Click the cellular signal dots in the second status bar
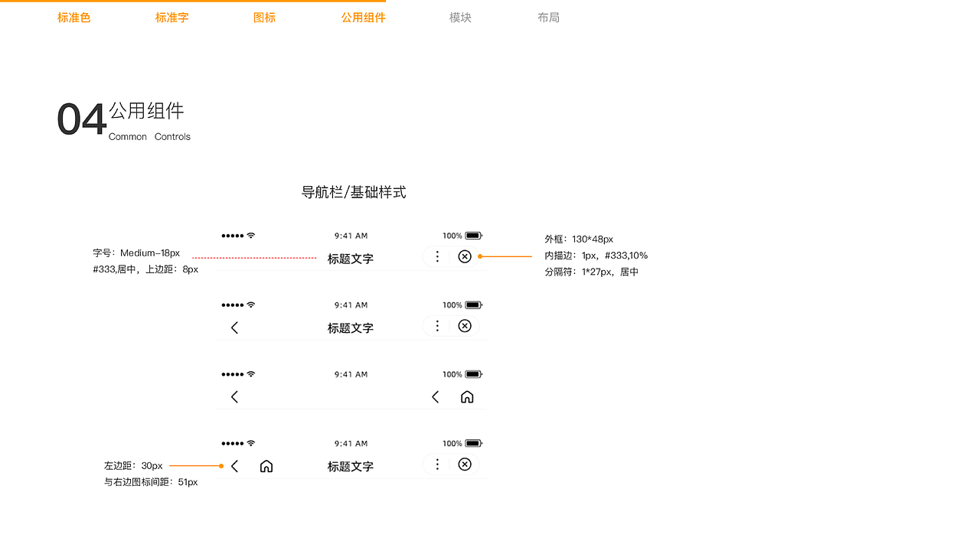The image size is (980, 551). click(232, 304)
